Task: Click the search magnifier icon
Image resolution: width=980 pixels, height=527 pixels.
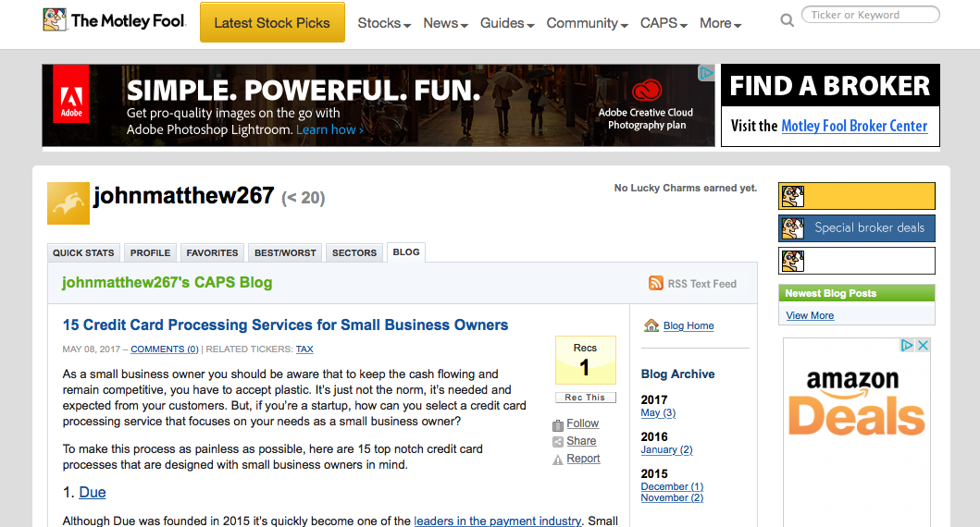Action: (x=787, y=20)
